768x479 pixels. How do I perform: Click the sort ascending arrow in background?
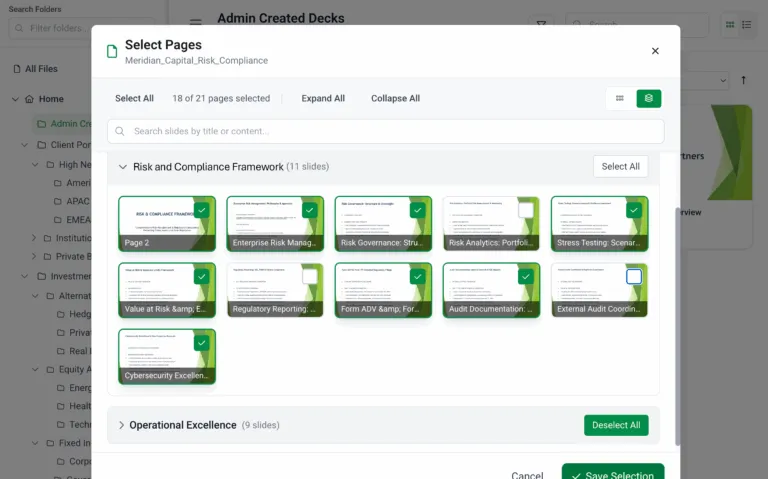point(744,80)
